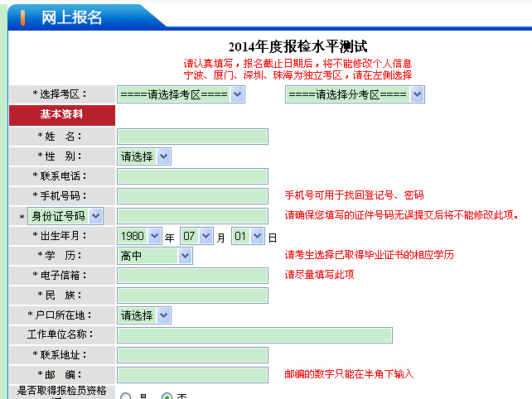Click the 联系地址 input field
The image size is (532, 399).
pos(192,355)
